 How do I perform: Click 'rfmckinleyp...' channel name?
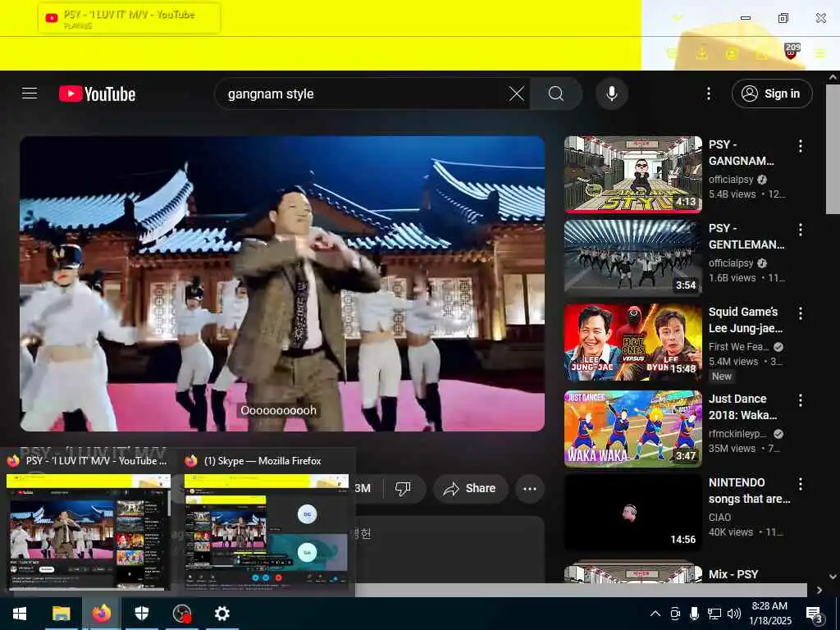pyautogui.click(x=737, y=433)
